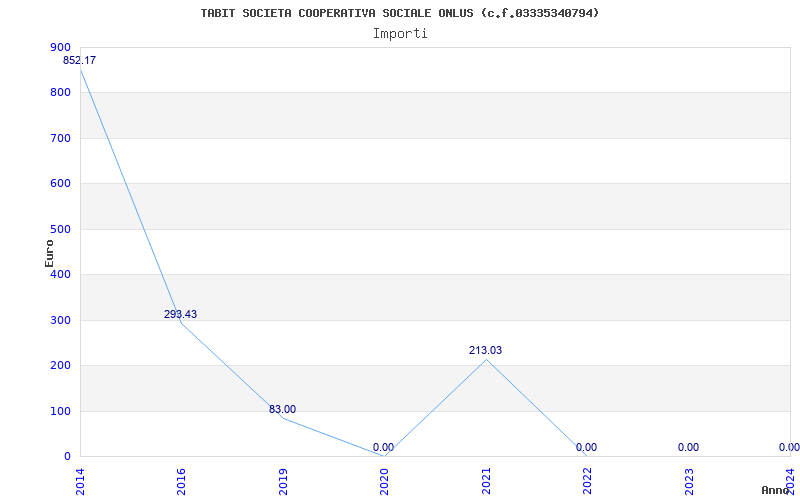Image resolution: width=800 pixels, height=500 pixels.
Task: Click the 200 y-axis tick label
Action: 60,366
